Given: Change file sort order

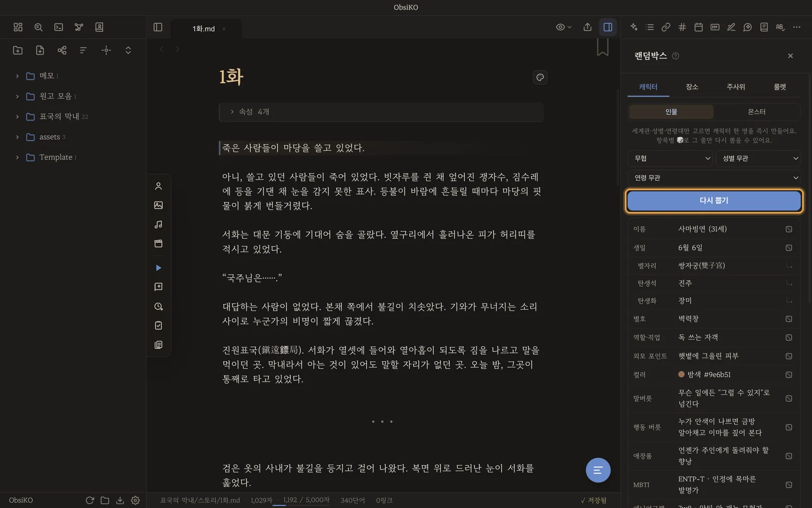Looking at the screenshot, I should point(84,50).
